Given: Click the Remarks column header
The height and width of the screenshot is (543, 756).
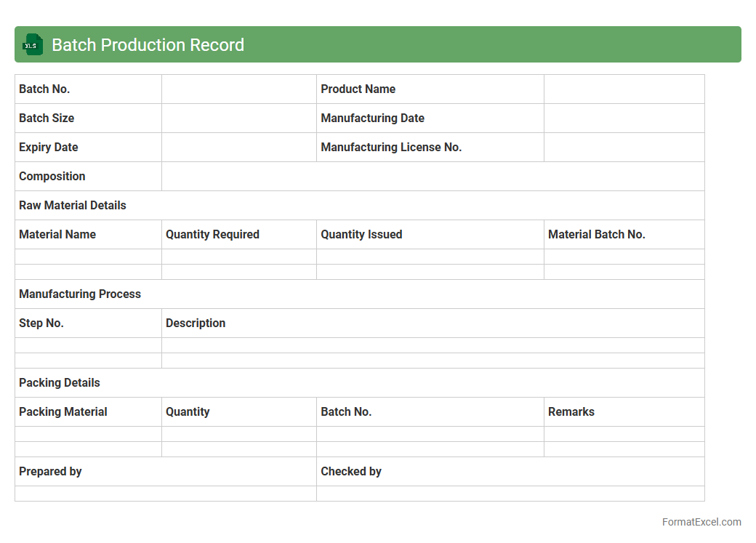Looking at the screenshot, I should click(x=571, y=411).
